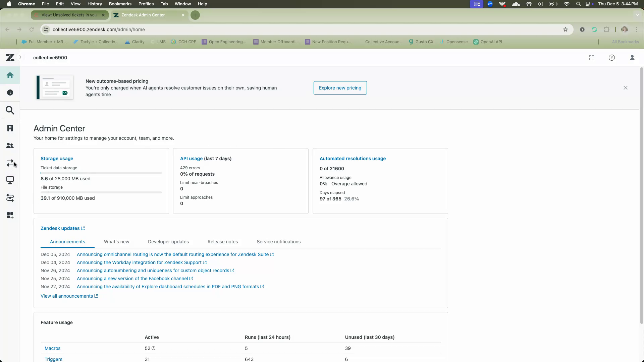Open Storage usage link
644x362 pixels.
coord(57,159)
